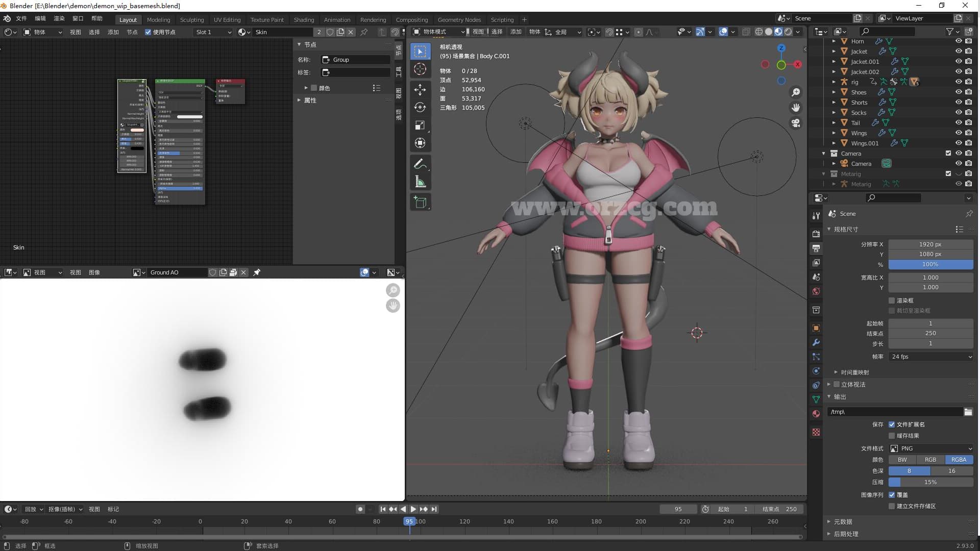This screenshot has width=980, height=551.
Task: Open the Render menu (渲染)
Action: pos(59,18)
